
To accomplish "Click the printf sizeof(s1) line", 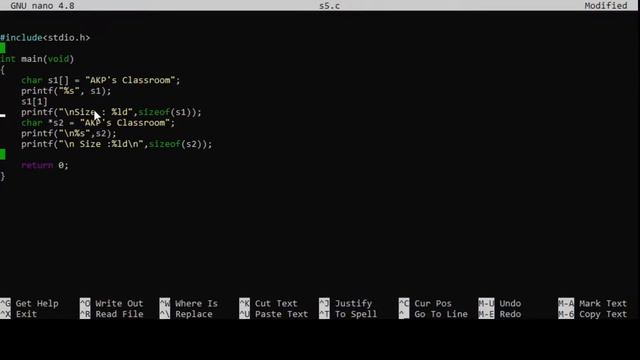I will pyautogui.click(x=111, y=112).
